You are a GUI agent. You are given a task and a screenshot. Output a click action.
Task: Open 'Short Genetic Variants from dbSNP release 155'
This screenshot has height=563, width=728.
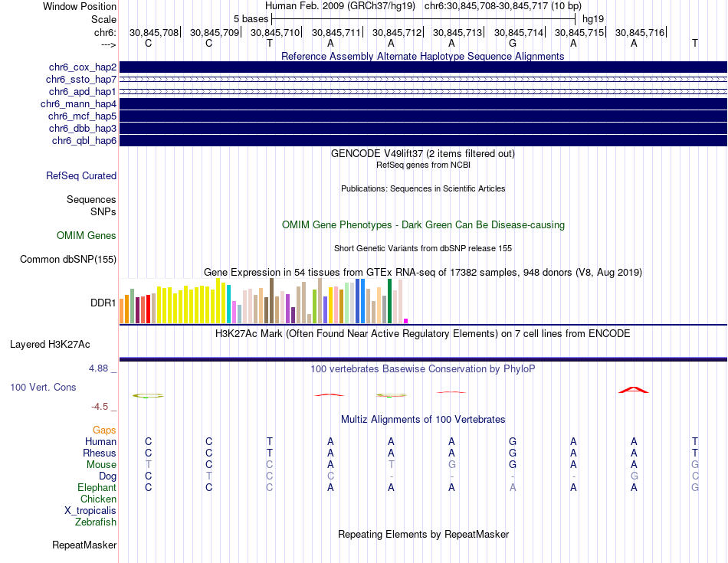[423, 248]
